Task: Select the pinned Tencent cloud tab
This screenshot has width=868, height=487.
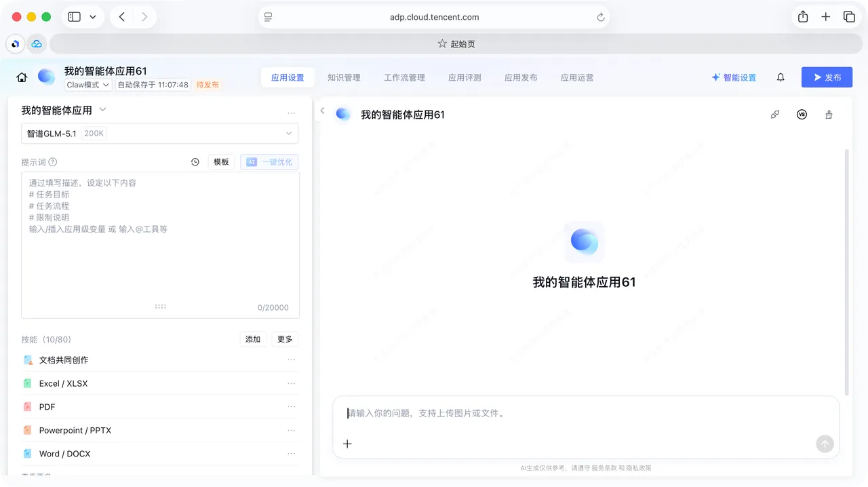Action: click(37, 43)
